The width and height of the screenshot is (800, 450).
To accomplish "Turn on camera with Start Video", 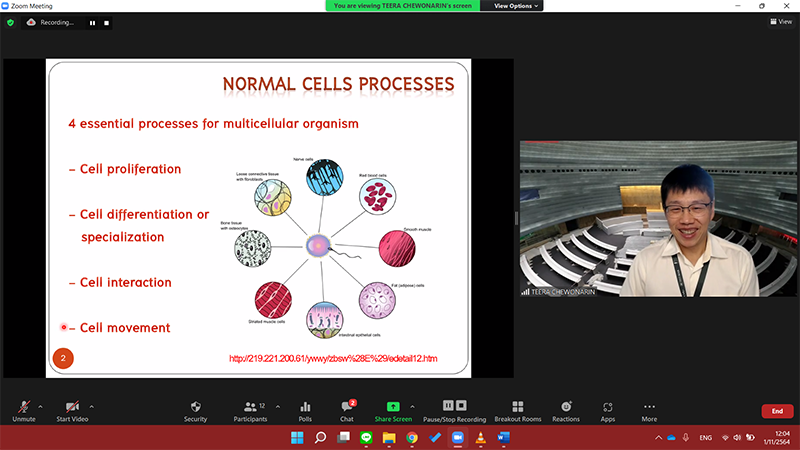I will point(72,411).
